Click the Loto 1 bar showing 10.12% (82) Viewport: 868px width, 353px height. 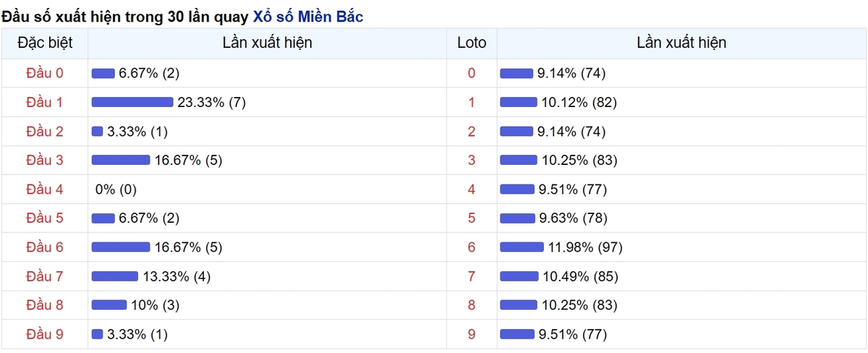point(519,103)
